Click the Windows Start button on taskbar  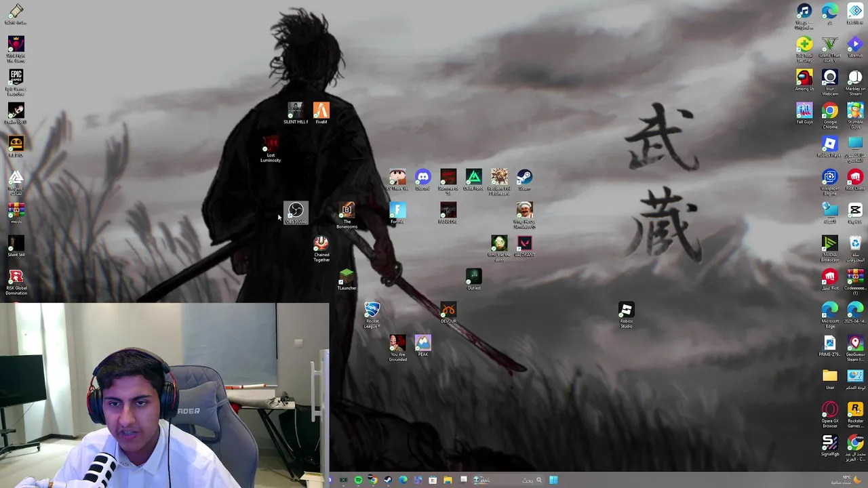(553, 480)
